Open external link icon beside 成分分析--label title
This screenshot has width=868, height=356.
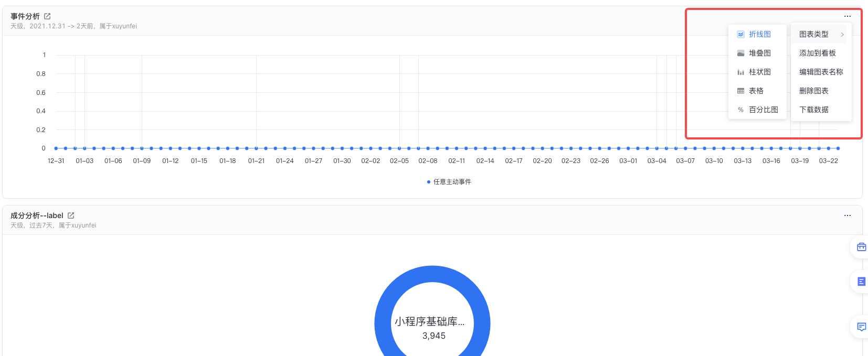point(71,215)
